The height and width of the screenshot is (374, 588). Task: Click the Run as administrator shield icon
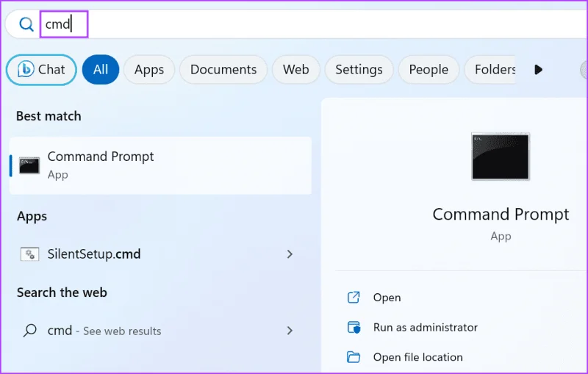(x=354, y=328)
